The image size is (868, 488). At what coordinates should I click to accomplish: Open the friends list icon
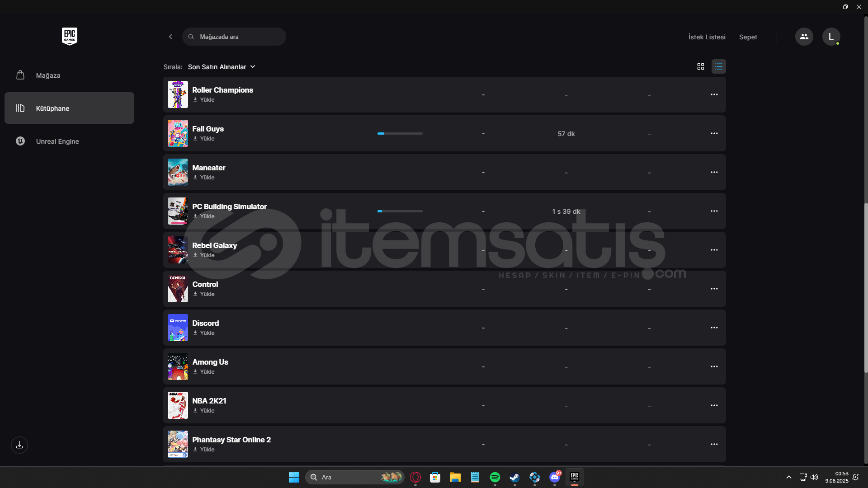point(804,37)
